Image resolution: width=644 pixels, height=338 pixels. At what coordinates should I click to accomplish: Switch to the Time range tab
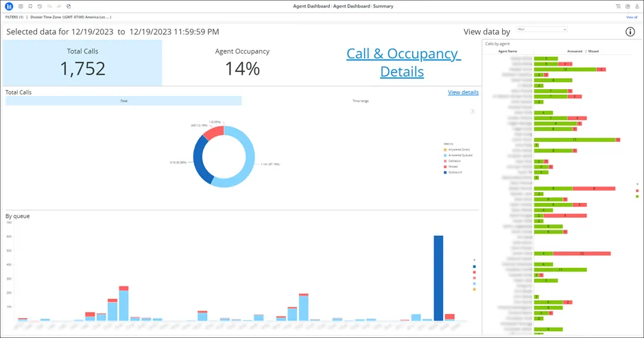click(x=360, y=101)
